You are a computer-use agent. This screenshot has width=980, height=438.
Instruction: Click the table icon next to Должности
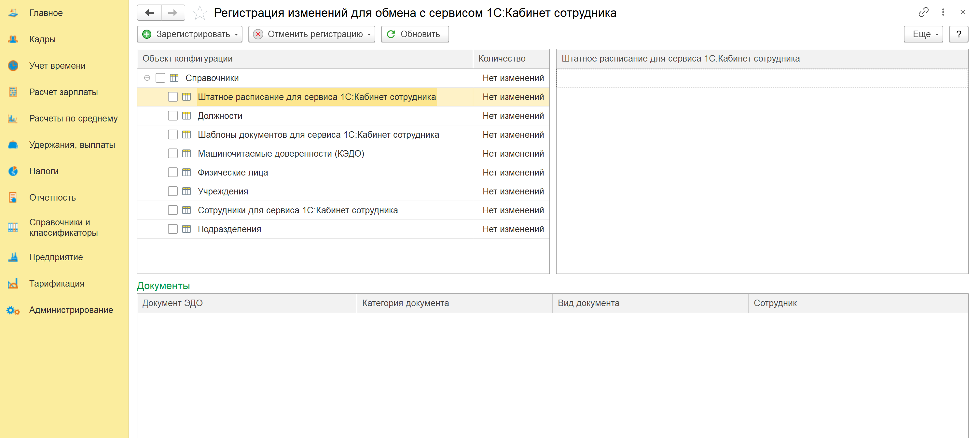tap(186, 116)
